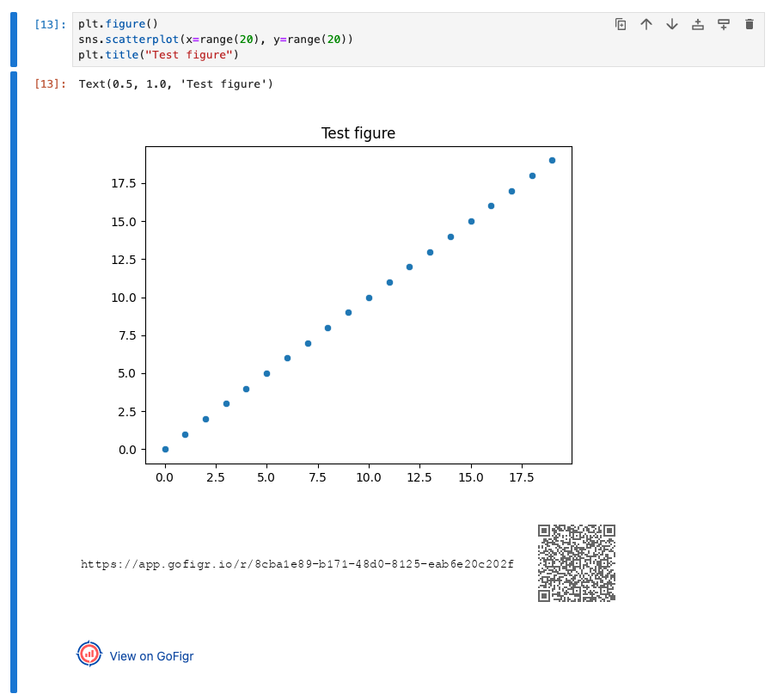The image size is (777, 700).
Task: Follow the app.gofigr.io revision URL
Action: (x=297, y=563)
